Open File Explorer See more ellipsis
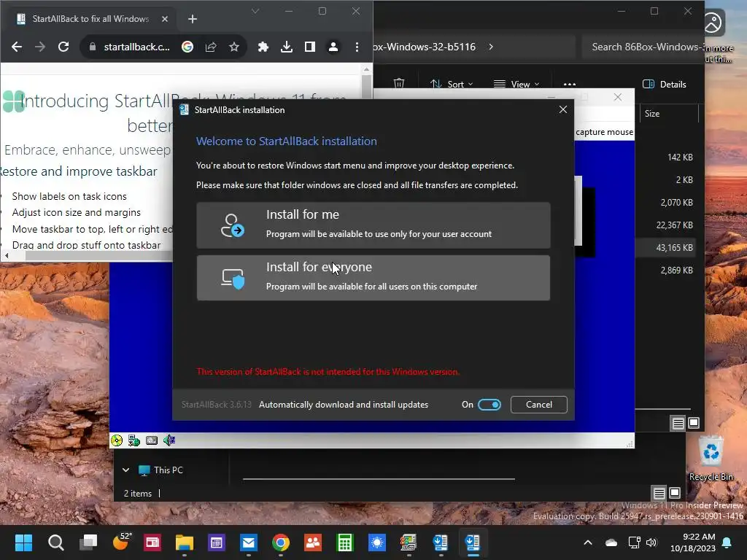Image resolution: width=747 pixels, height=560 pixels. [x=569, y=84]
